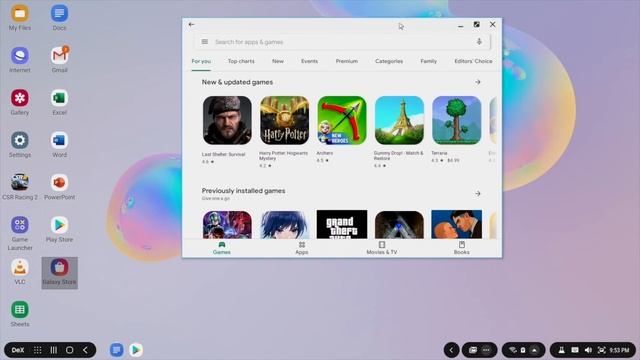Open the Editors' Choice tab
640x360 pixels.
pyautogui.click(x=473, y=61)
